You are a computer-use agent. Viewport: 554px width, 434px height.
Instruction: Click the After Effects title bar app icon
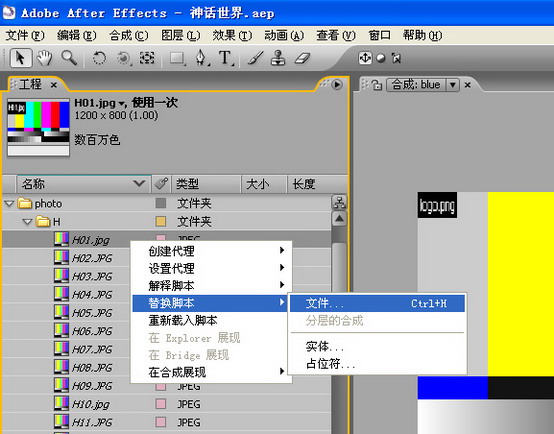(x=9, y=13)
